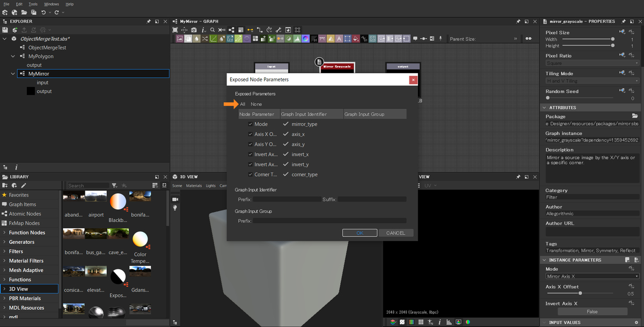Toggle the corner_type identifier checkmark
Viewport: 644px width, 327px height.
286,175
